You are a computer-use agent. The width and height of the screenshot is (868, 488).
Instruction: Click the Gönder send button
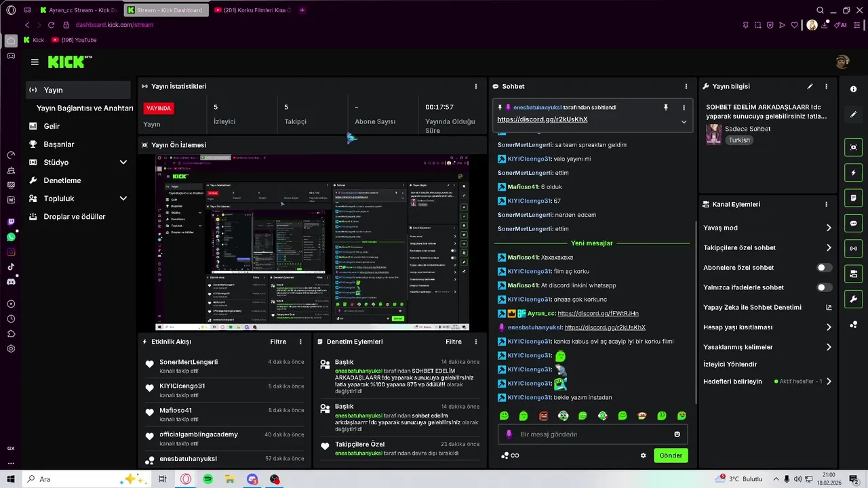point(671,455)
